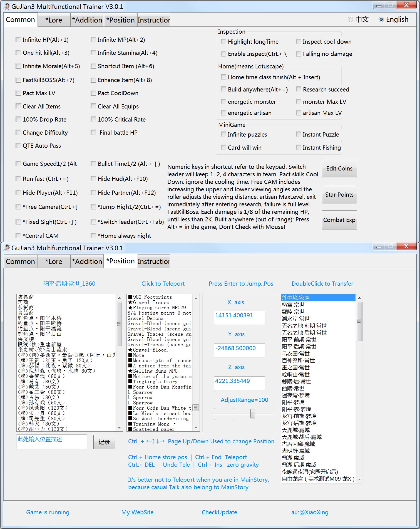The height and width of the screenshot is (529, 420).
Task: Click into the X axis value field
Action: (x=239, y=318)
